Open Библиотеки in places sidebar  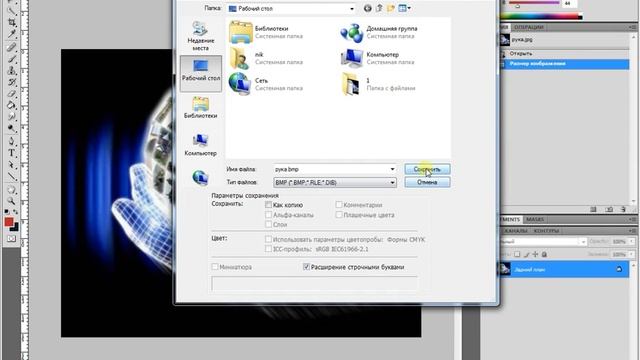[200, 107]
